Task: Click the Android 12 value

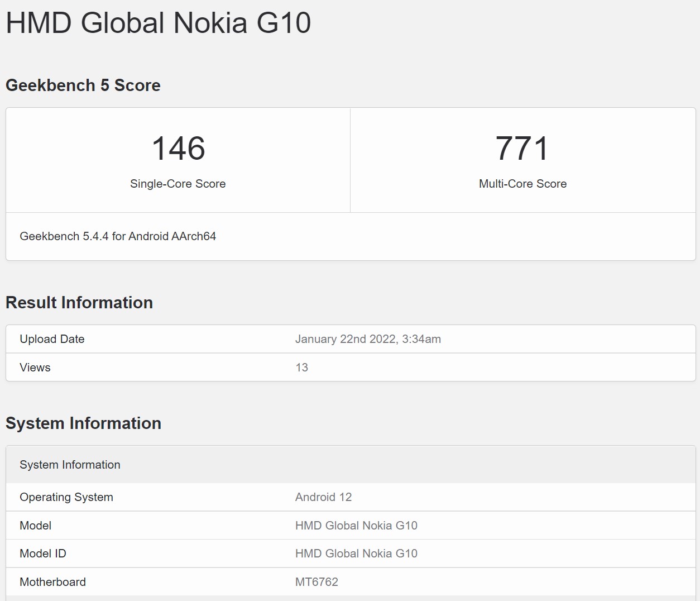Action: tap(324, 497)
